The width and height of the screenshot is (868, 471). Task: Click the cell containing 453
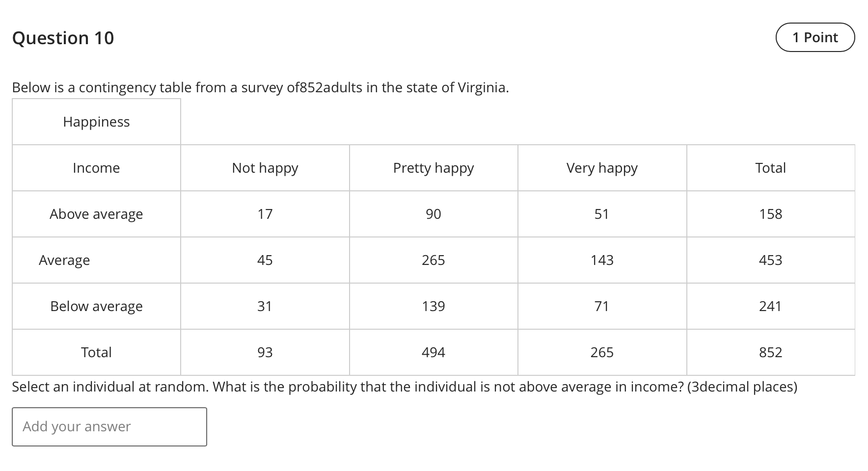[771, 260]
